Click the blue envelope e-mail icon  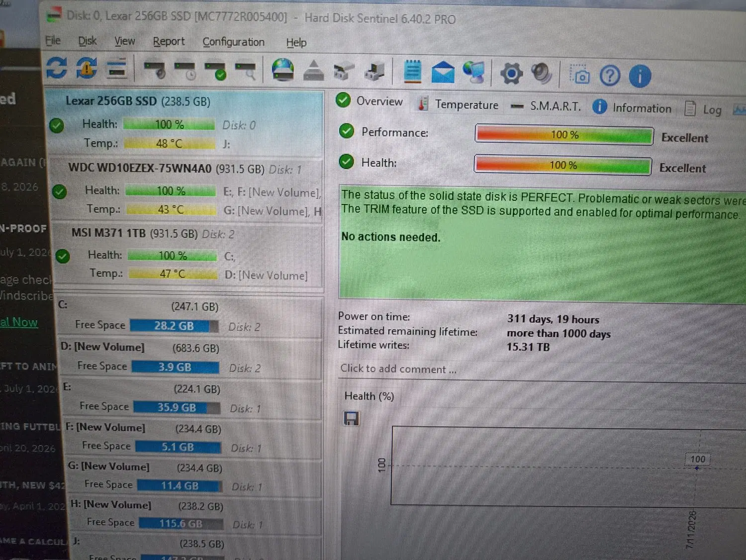pos(443,73)
